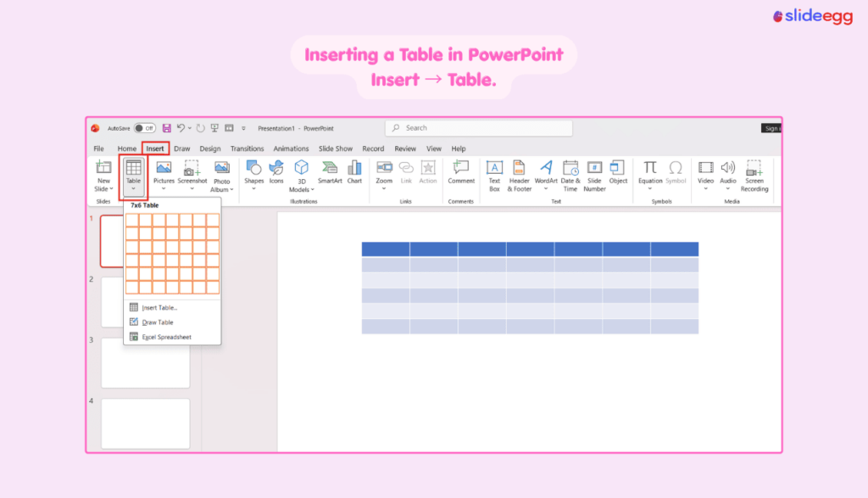Select slide 3 thumbnail
The image size is (868, 498).
[146, 363]
